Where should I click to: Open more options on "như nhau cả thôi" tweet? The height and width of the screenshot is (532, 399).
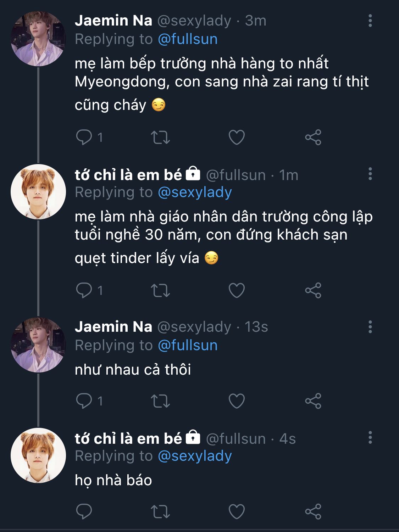tap(370, 327)
